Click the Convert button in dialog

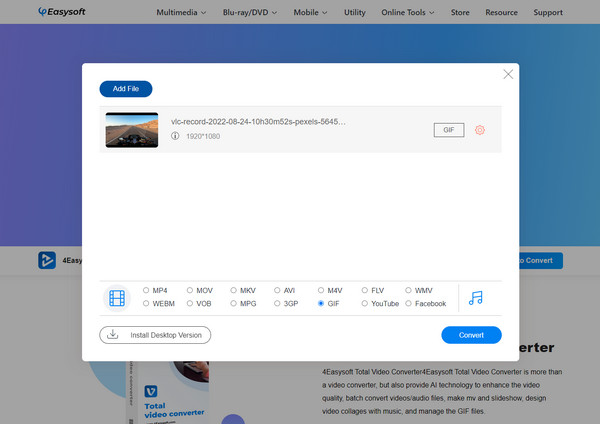coord(471,335)
